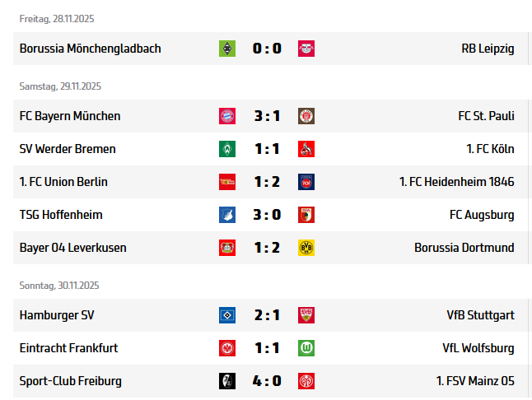Open the 3:0 Hoffenheim vs Augsburg result
This screenshot has height=400, width=532.
[x=267, y=215]
